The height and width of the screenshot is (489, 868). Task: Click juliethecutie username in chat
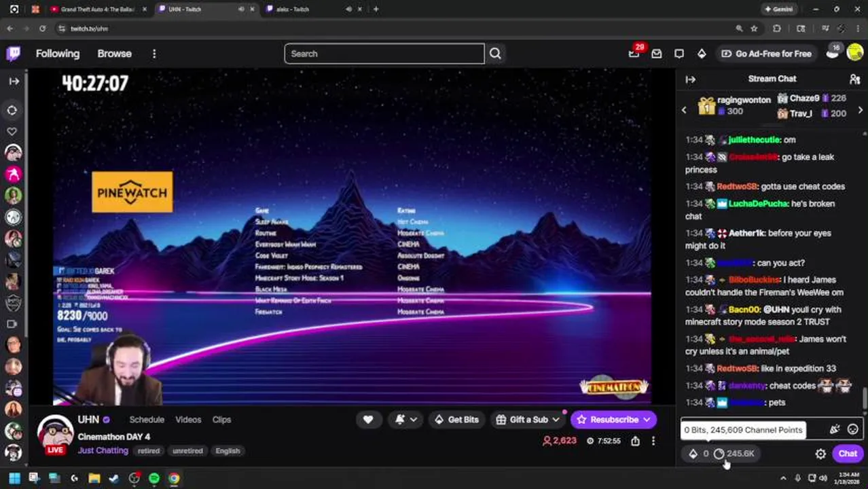(754, 140)
